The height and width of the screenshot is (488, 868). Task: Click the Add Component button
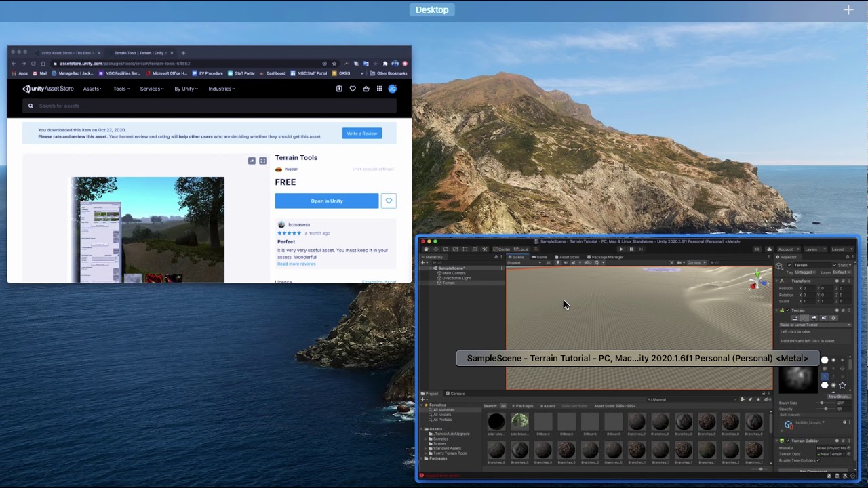point(813,471)
